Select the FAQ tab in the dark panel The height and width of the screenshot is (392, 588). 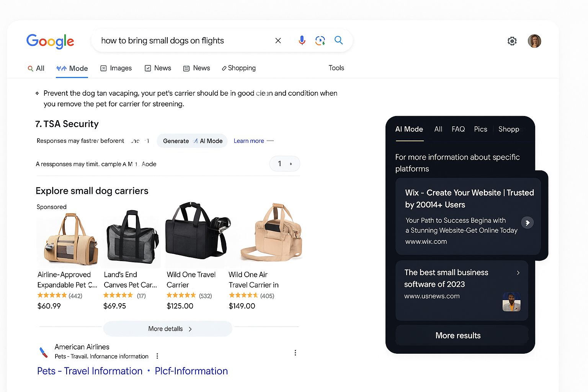pyautogui.click(x=458, y=129)
